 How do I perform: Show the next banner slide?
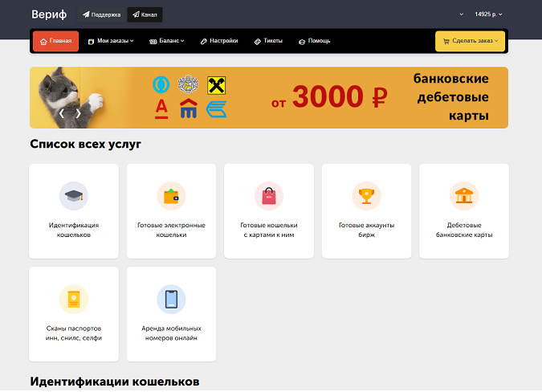[x=78, y=113]
